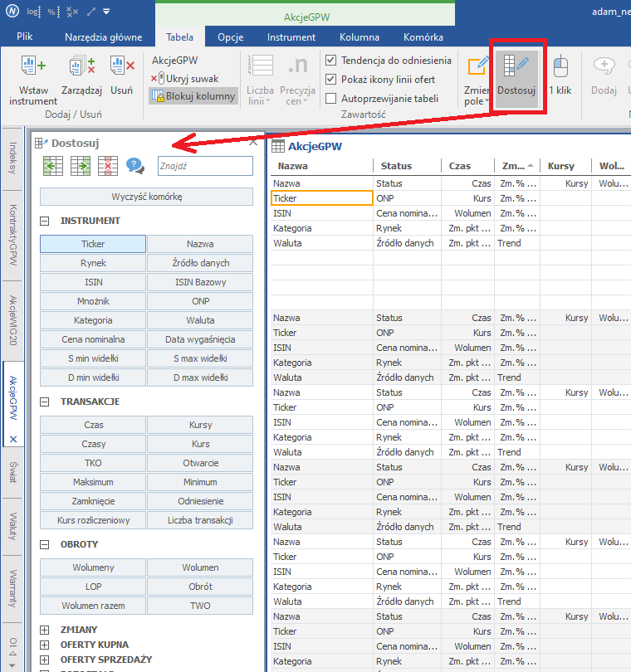Click the Dodaj comment icon
Viewport: 631px width, 672px height.
(604, 66)
